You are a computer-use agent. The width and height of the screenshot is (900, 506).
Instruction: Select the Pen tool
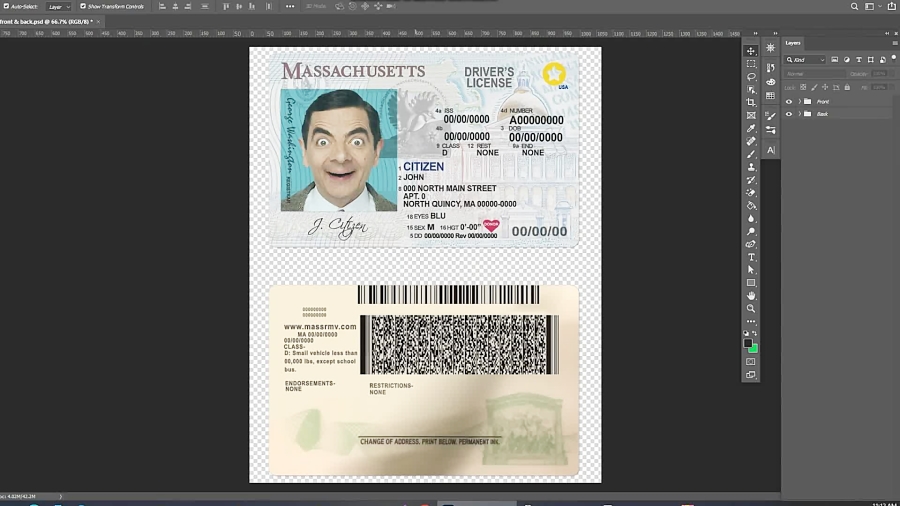coord(751,244)
